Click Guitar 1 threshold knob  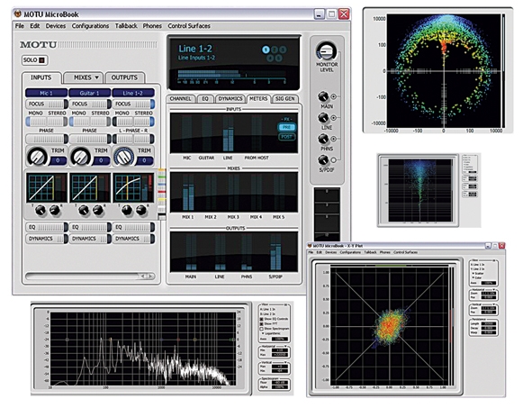(84, 211)
